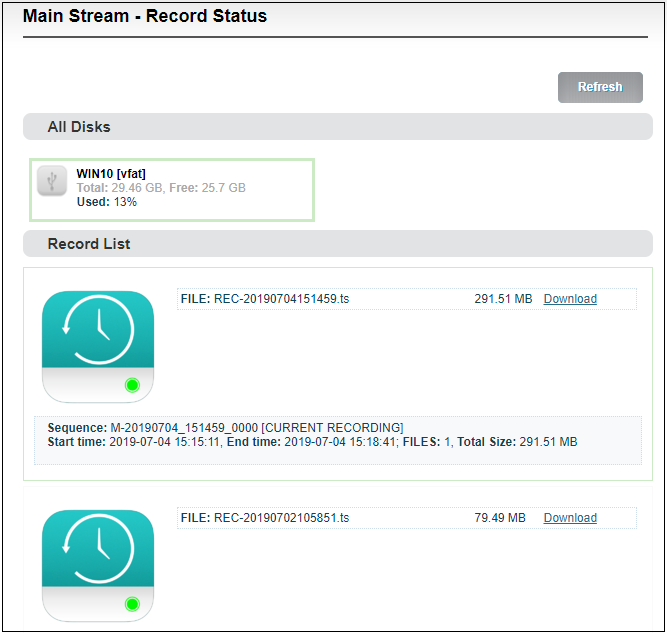Click the Sequence M-20190704_151459_0000 line
Screen dimensions: 667x633
click(225, 428)
